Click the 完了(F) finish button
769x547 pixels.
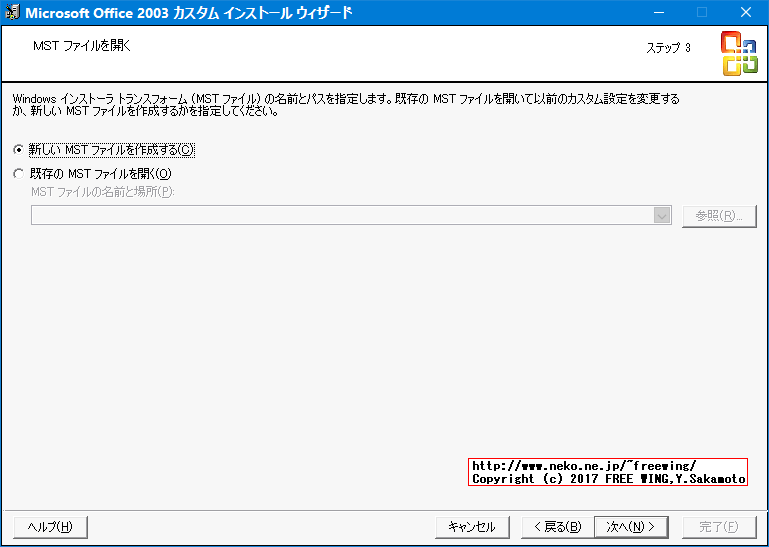[x=719, y=527]
